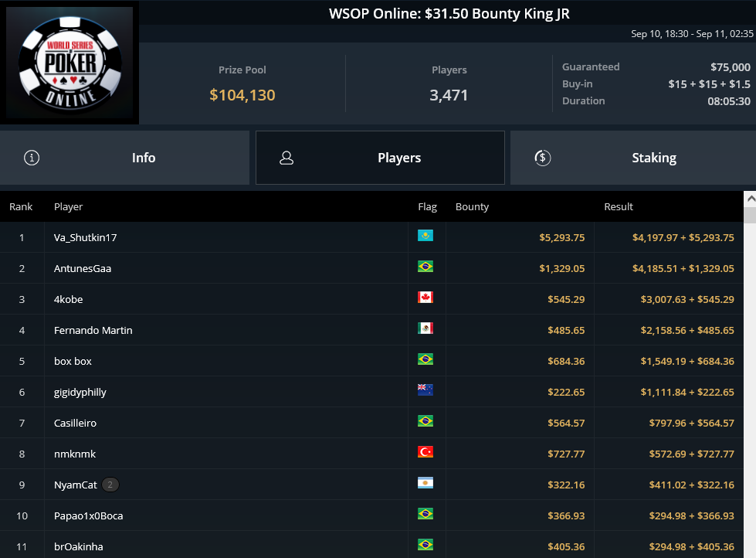The height and width of the screenshot is (558, 756).
Task: Click the Bounty column header
Action: point(472,206)
